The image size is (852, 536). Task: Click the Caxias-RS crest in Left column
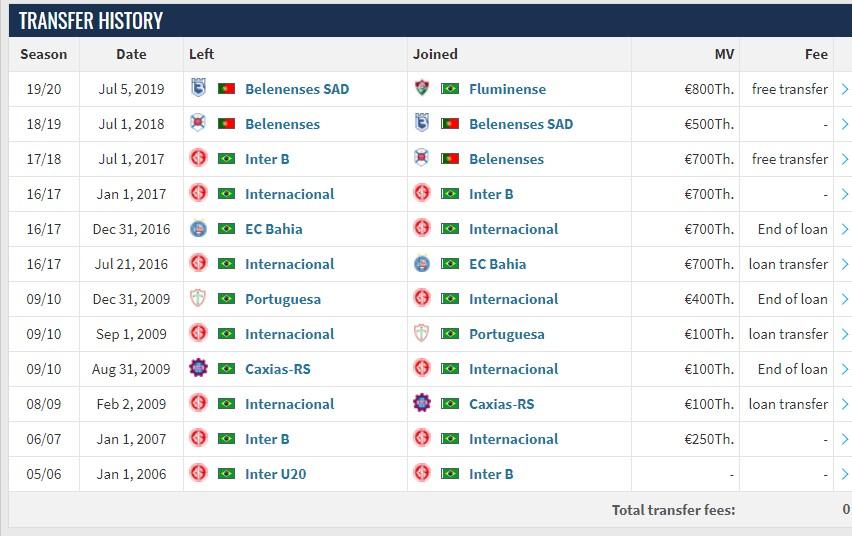[198, 369]
